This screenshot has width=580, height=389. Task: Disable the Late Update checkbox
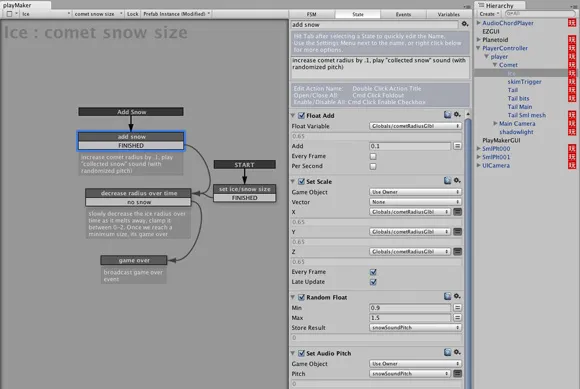pyautogui.click(x=373, y=282)
